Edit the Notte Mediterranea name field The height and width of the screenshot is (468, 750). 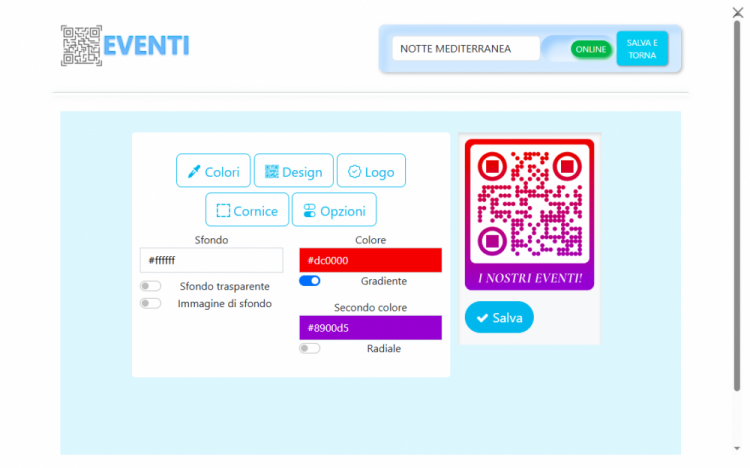(x=465, y=48)
